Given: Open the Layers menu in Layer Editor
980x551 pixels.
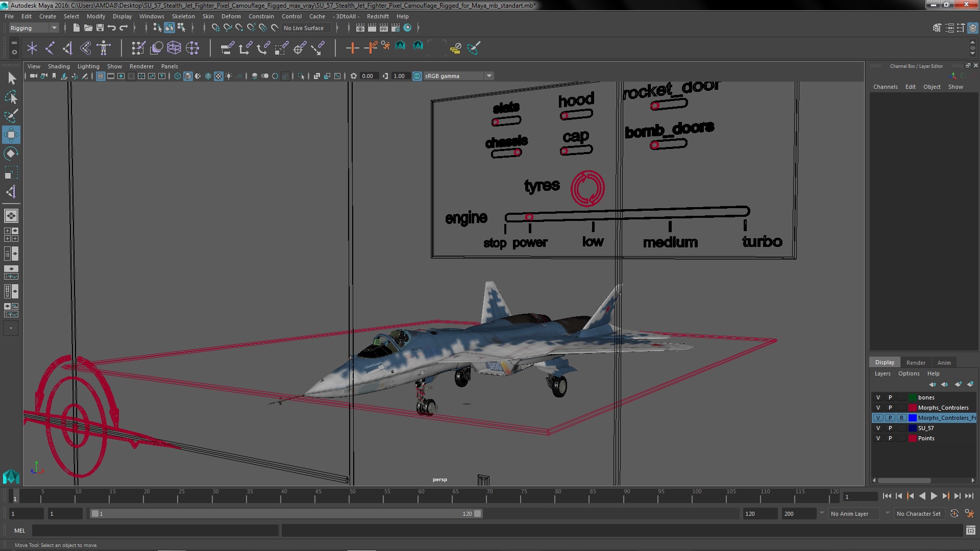Looking at the screenshot, I should (882, 373).
